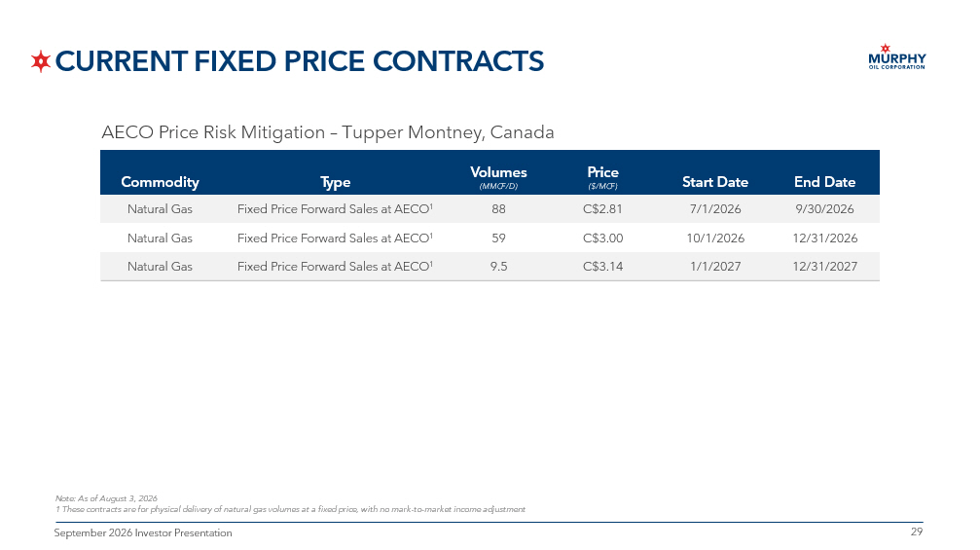Click the Start Date column header

tap(715, 182)
